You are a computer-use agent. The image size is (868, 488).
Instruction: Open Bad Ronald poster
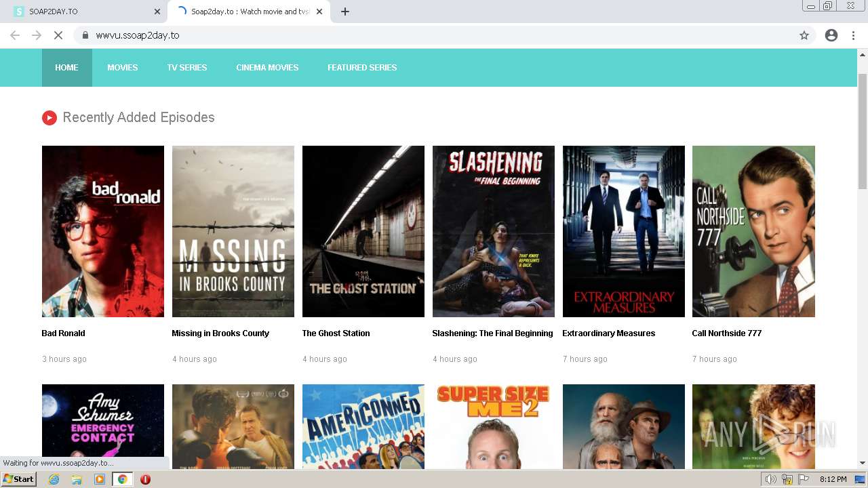pyautogui.click(x=103, y=231)
